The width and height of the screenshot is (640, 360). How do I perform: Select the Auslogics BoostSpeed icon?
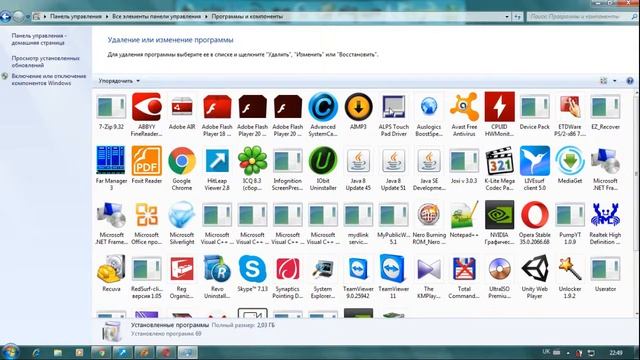(429, 107)
